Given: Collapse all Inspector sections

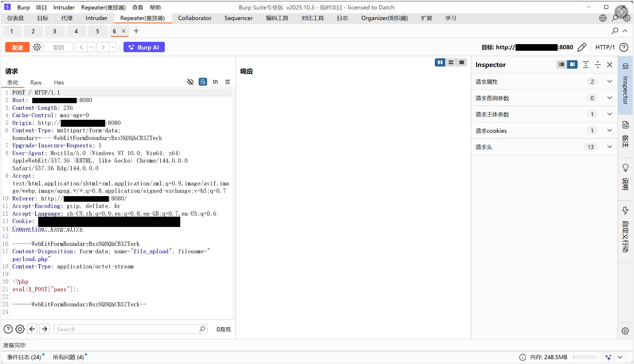Looking at the screenshot, I should [x=597, y=65].
